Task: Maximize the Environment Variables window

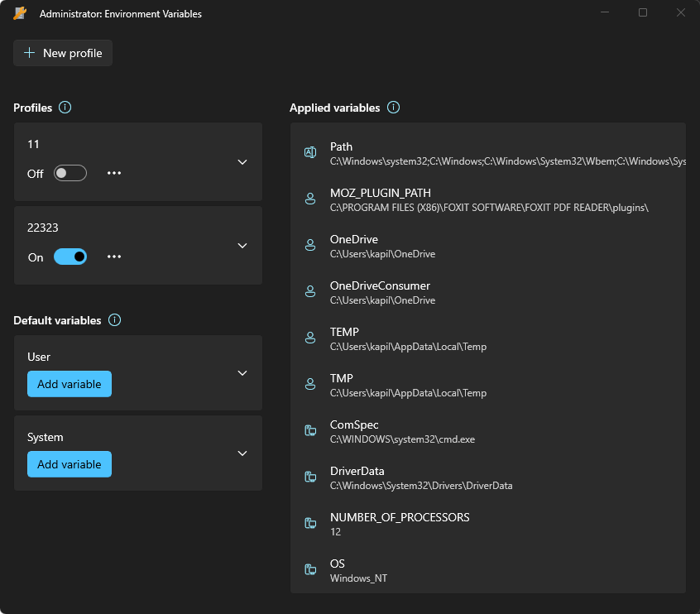Action: (643, 13)
